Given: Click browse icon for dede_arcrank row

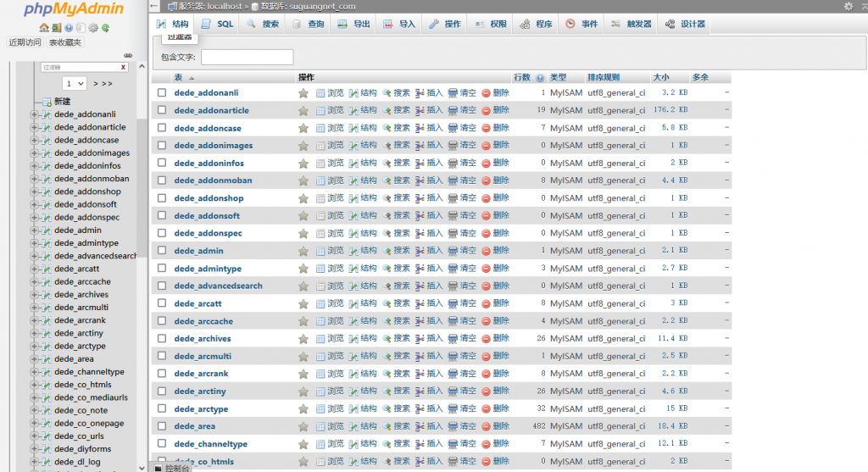Looking at the screenshot, I should coord(320,374).
